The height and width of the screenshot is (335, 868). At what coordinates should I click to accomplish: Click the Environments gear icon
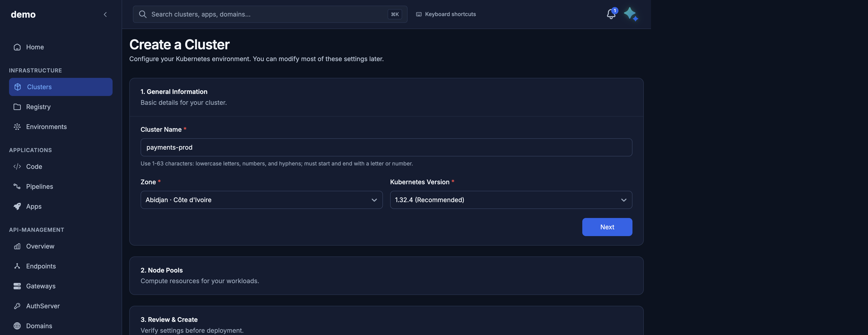(x=17, y=127)
